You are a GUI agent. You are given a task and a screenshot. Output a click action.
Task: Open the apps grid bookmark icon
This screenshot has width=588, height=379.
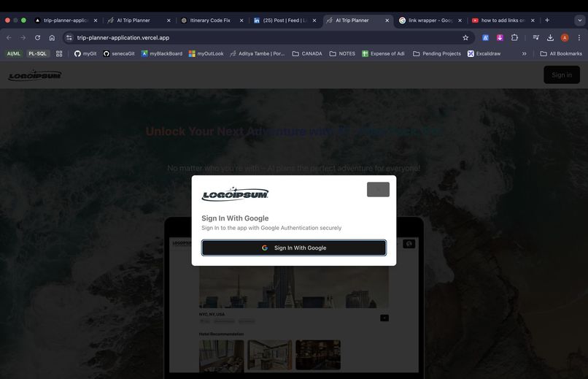click(59, 53)
